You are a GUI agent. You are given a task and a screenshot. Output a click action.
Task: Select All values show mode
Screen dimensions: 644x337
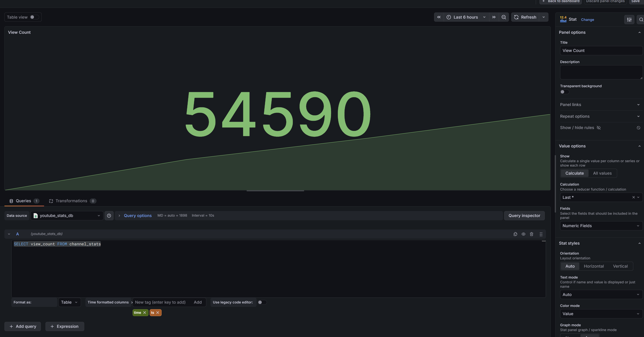click(x=602, y=173)
